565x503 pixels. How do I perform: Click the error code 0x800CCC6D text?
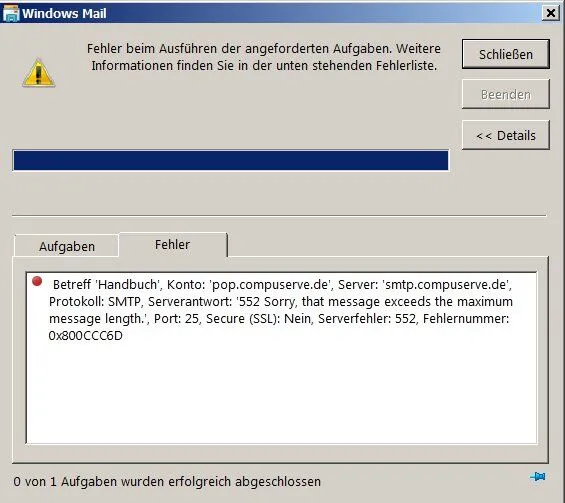(x=85, y=336)
